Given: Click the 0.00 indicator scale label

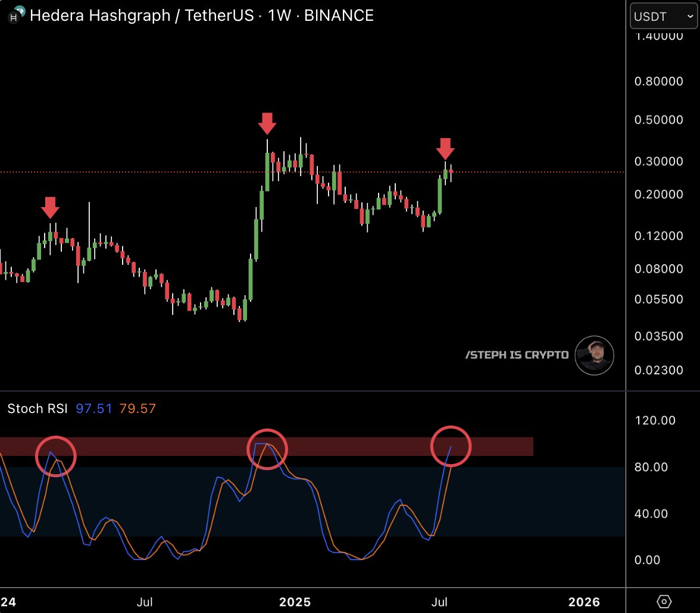Looking at the screenshot, I should (647, 560).
